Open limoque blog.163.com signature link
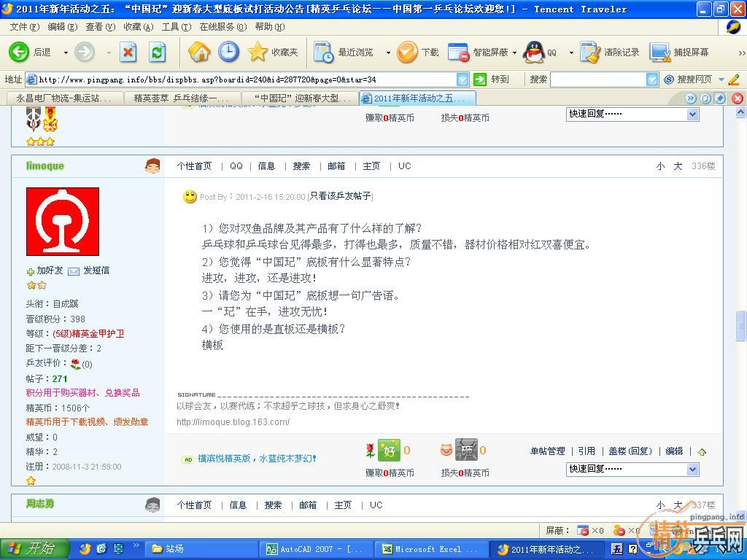 pyautogui.click(x=233, y=422)
